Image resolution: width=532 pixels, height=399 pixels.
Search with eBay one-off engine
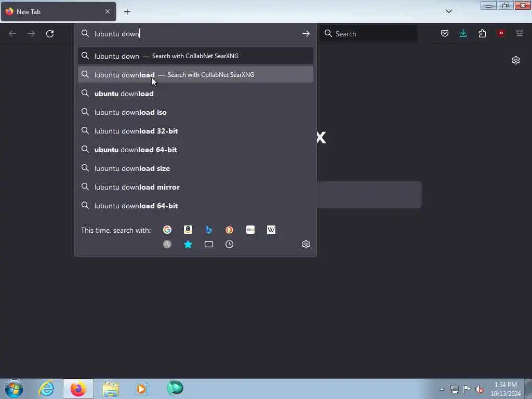point(250,230)
